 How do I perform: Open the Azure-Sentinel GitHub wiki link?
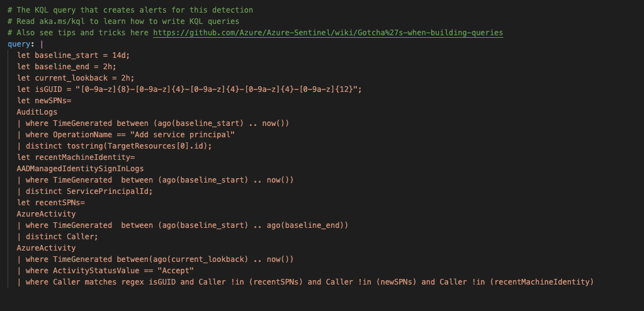(327, 33)
